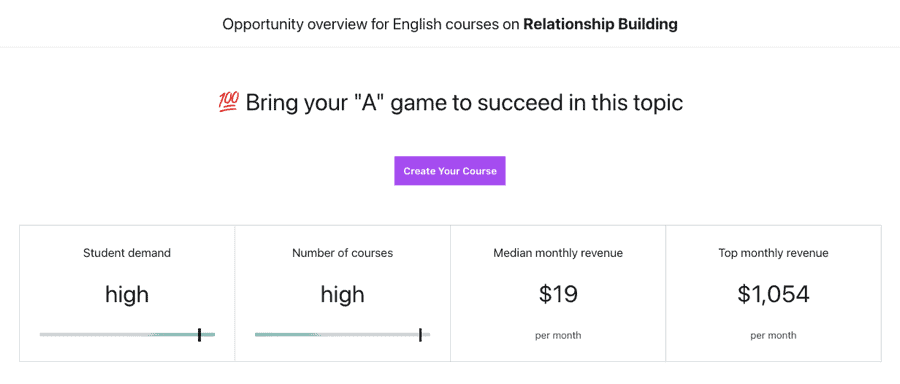Click the Top monthly revenue label
900x384 pixels.
(x=773, y=253)
